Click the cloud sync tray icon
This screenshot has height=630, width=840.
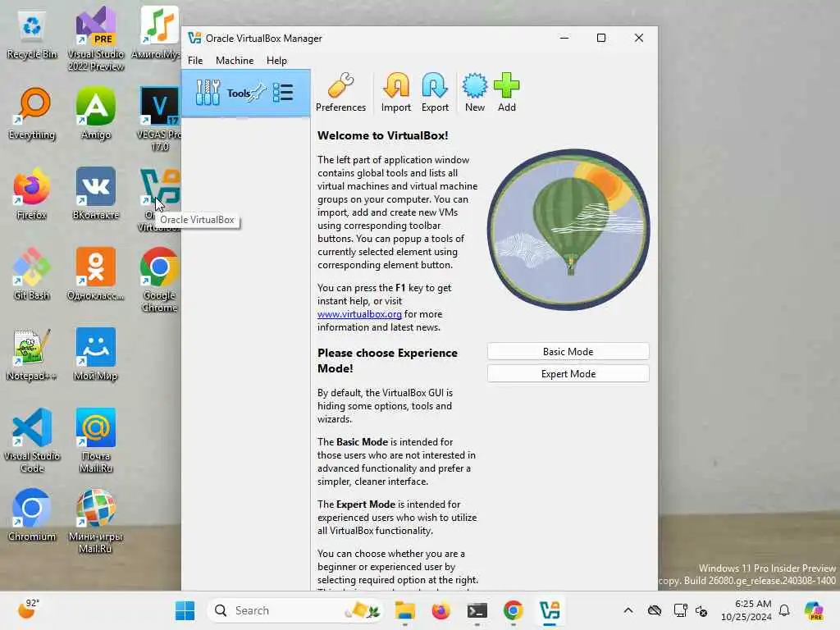click(x=654, y=610)
